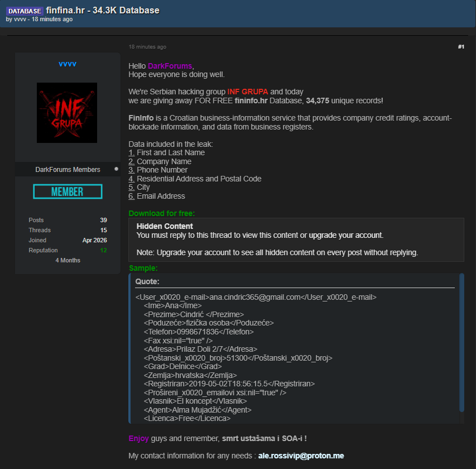Click the Quote heading
Image resolution: width=476 pixels, height=469 pixels.
(x=147, y=281)
